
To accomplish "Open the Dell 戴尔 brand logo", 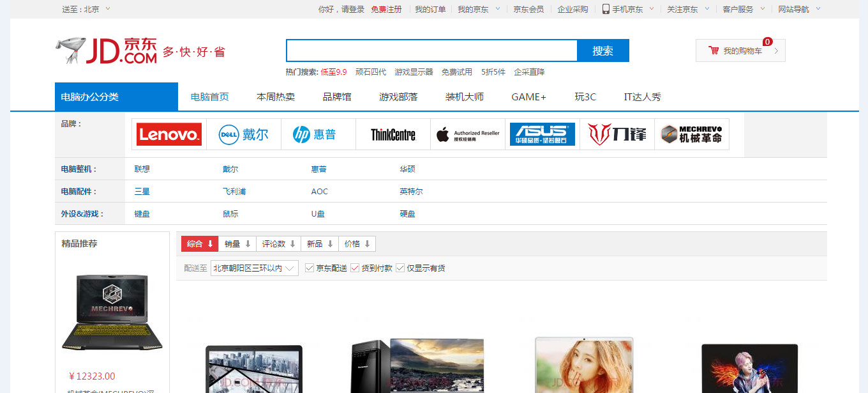I will coord(244,134).
